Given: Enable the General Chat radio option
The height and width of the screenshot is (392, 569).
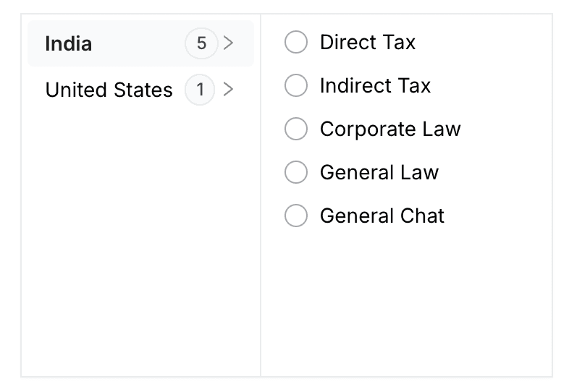Looking at the screenshot, I should (296, 216).
